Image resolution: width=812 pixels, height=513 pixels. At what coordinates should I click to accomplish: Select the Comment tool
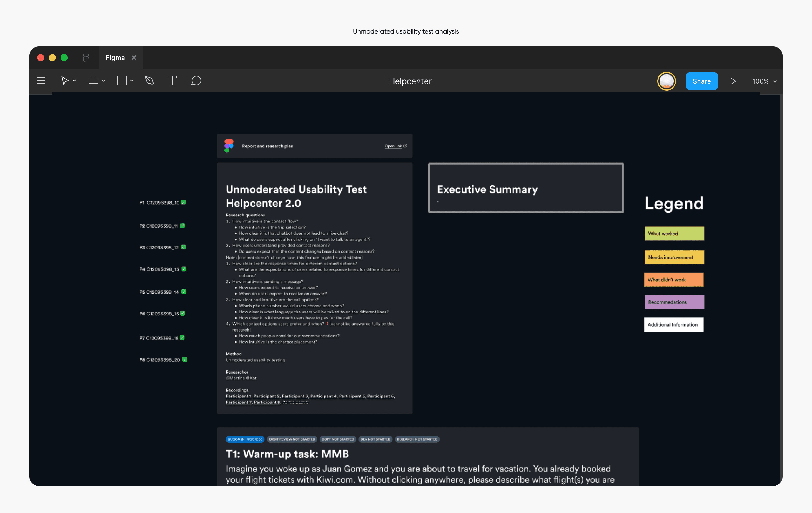tap(196, 81)
